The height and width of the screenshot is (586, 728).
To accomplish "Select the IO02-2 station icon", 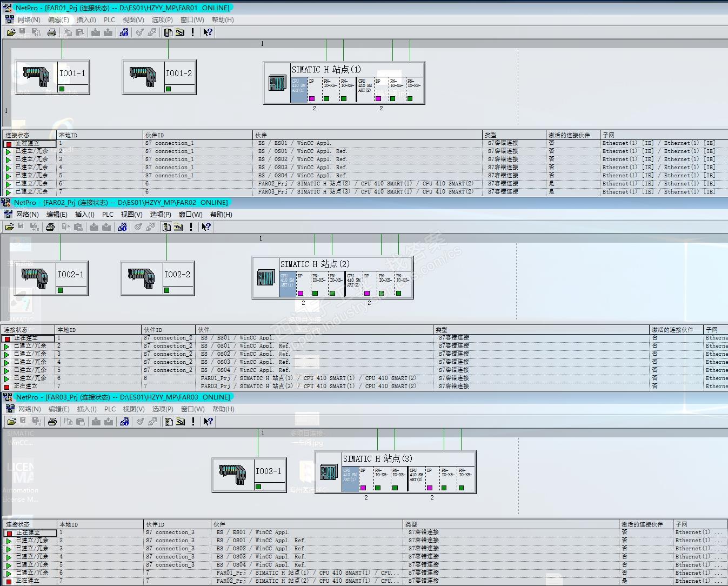I will click(141, 278).
